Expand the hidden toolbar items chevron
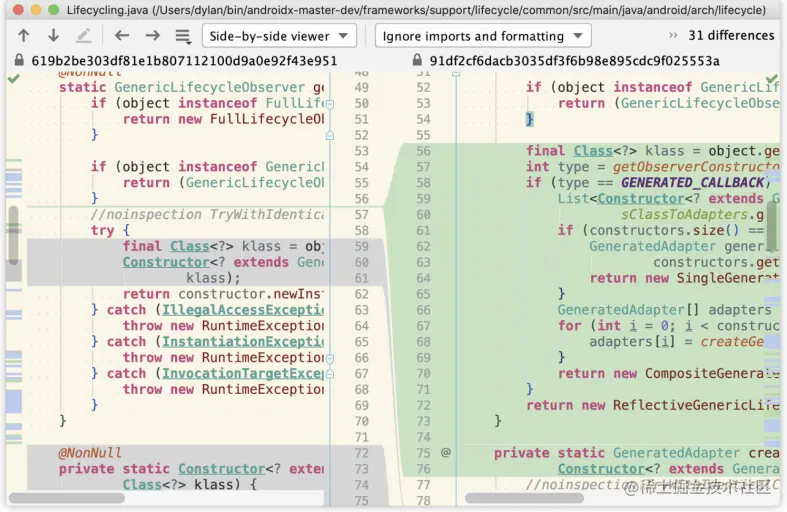This screenshot has width=787, height=512. (x=673, y=36)
